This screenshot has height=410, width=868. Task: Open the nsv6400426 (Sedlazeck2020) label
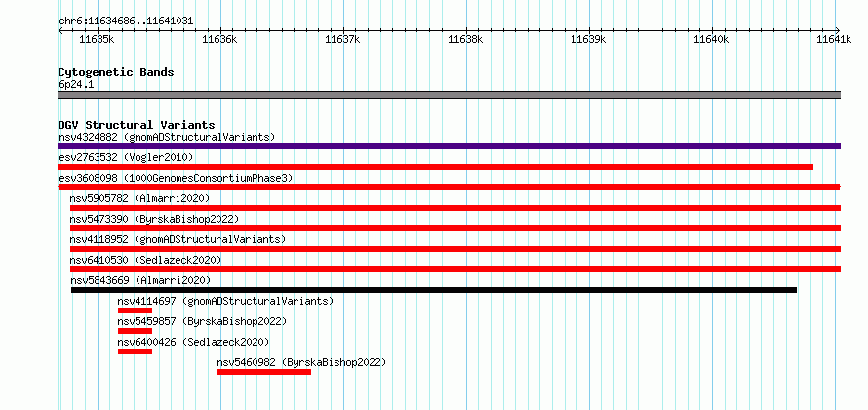tap(193, 342)
